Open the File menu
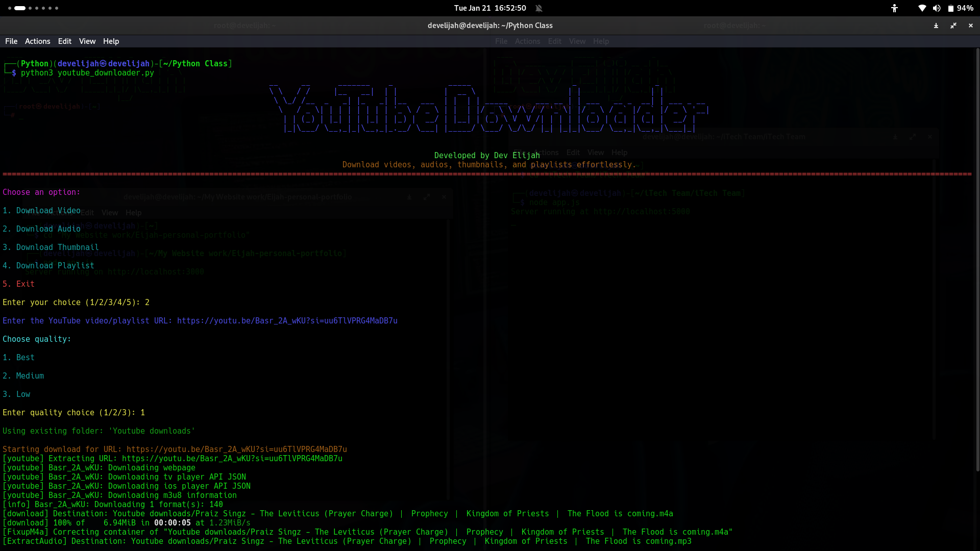This screenshot has width=980, height=551. coord(11,41)
